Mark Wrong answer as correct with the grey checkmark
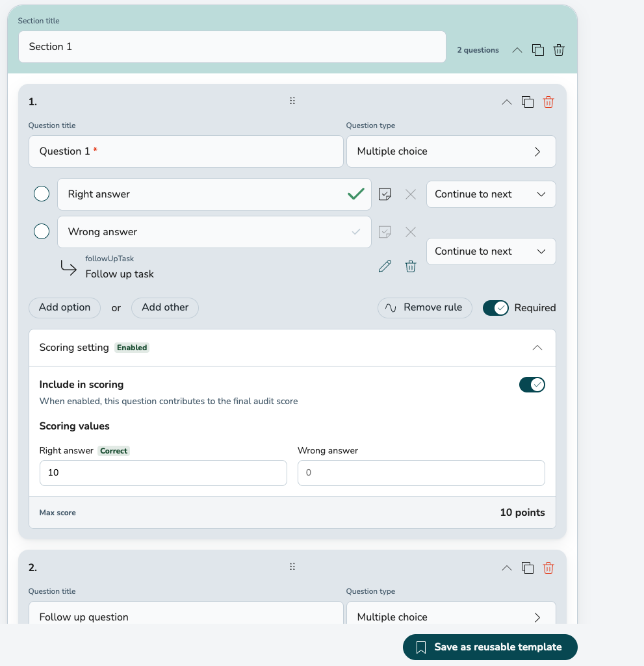Image resolution: width=644 pixels, height=666 pixels. tap(356, 231)
